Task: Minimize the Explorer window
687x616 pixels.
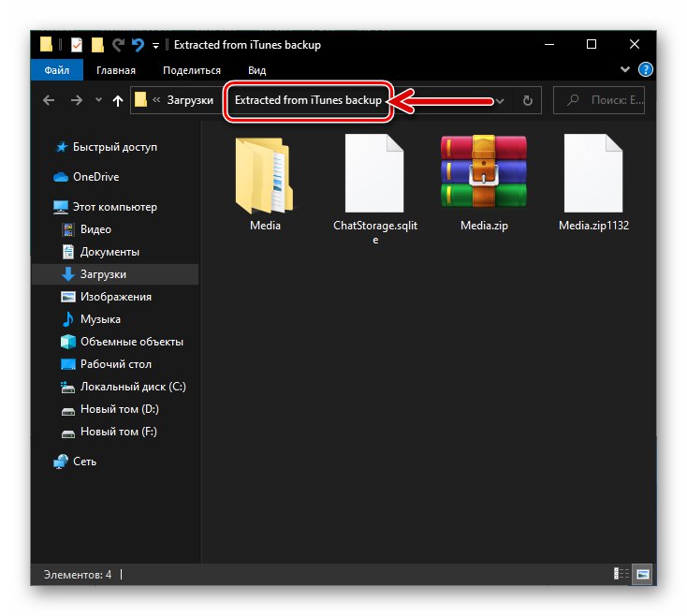Action: (x=549, y=45)
